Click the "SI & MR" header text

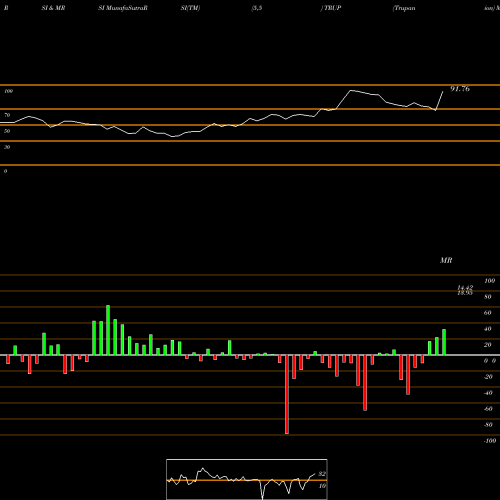53,8
